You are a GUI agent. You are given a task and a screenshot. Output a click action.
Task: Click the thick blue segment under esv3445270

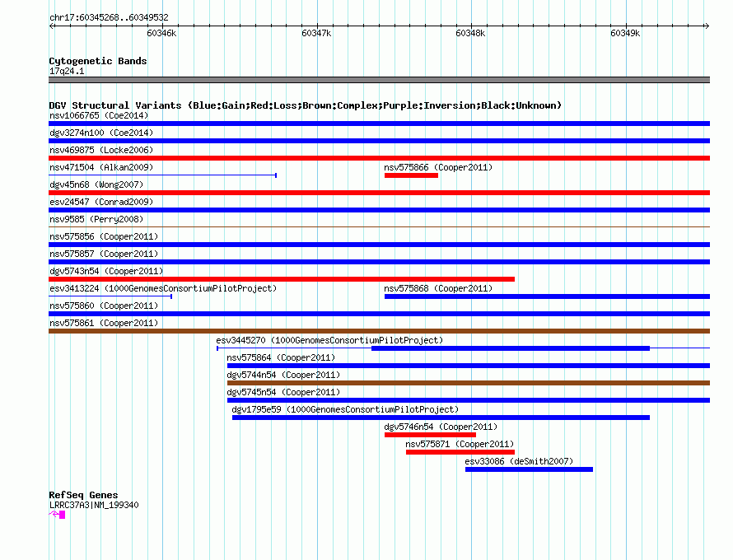click(x=511, y=348)
